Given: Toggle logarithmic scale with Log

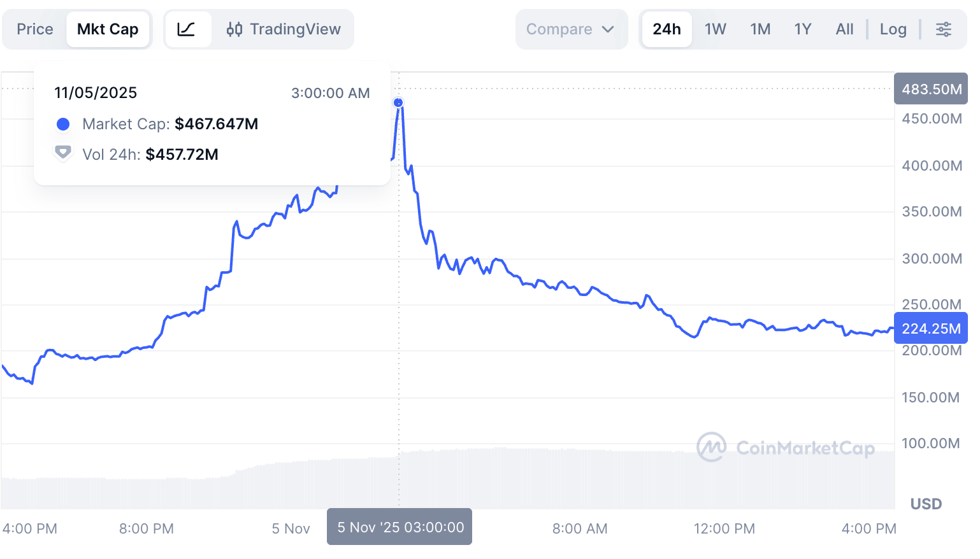Looking at the screenshot, I should click(x=893, y=29).
